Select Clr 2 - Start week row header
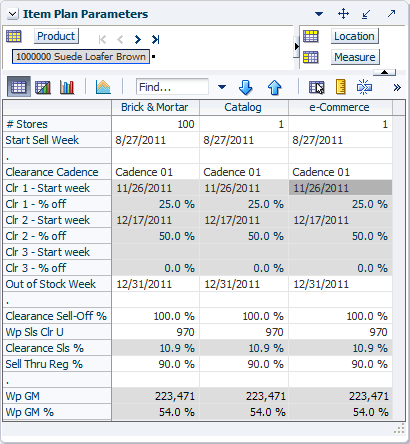 pos(57,220)
